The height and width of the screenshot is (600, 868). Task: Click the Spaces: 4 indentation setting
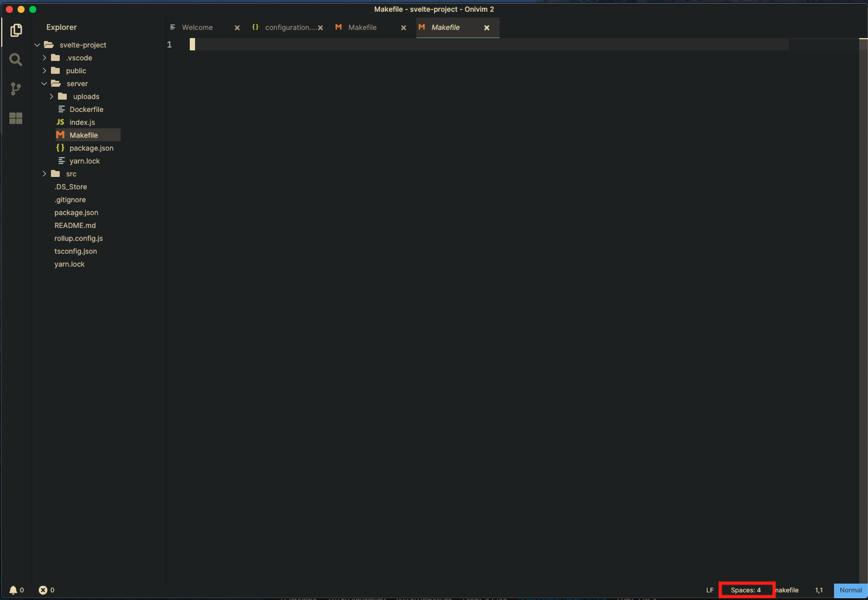tap(747, 590)
